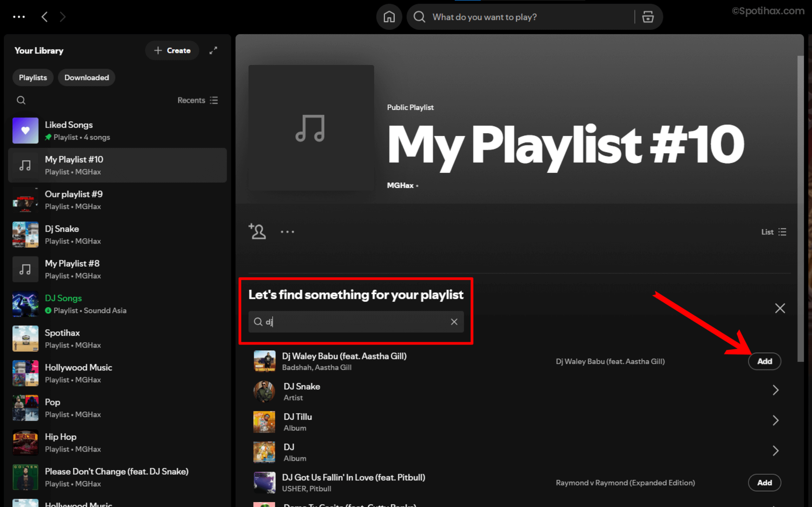Open the three-dots app menu at top left
This screenshot has height=507, width=812.
point(19,17)
